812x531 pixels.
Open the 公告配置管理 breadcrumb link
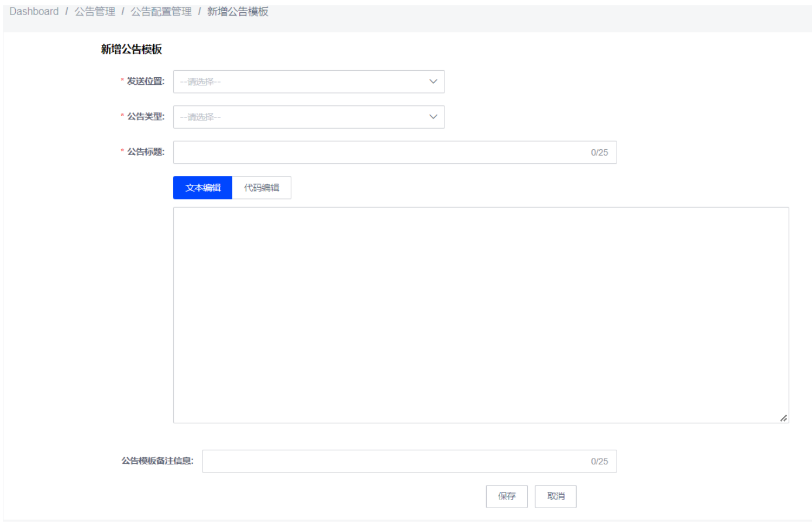(x=161, y=12)
